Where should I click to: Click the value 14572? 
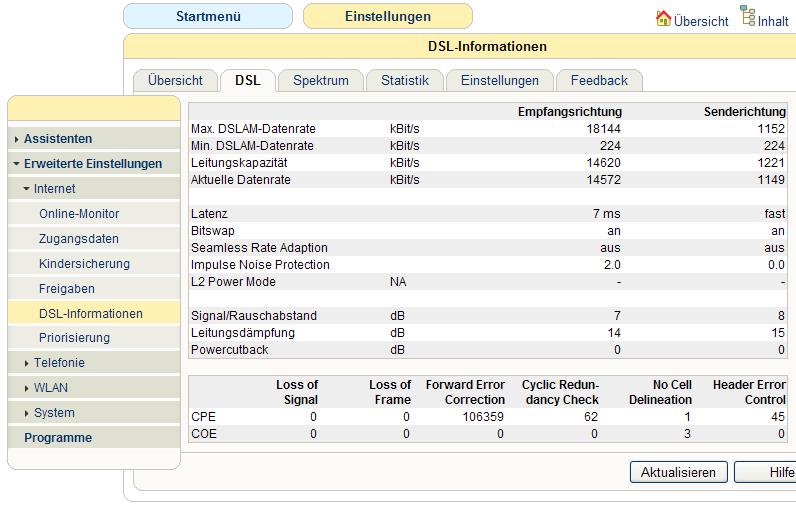604,180
